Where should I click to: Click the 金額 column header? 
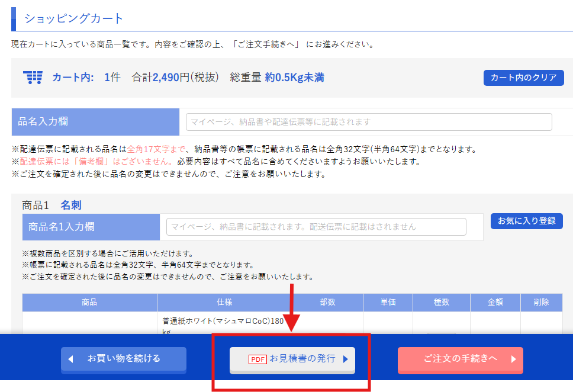pos(495,302)
